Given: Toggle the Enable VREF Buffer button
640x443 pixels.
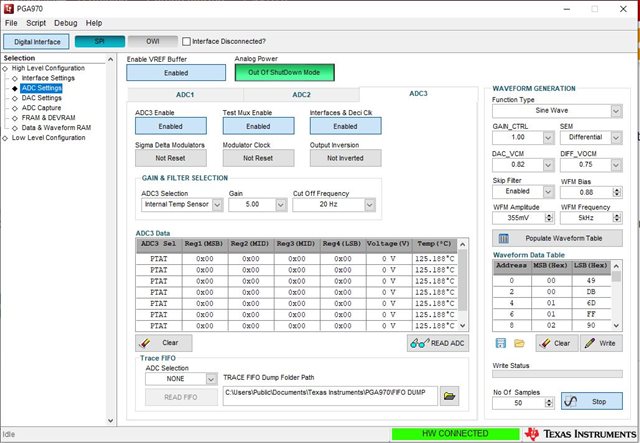Looking at the screenshot, I should pyautogui.click(x=176, y=73).
